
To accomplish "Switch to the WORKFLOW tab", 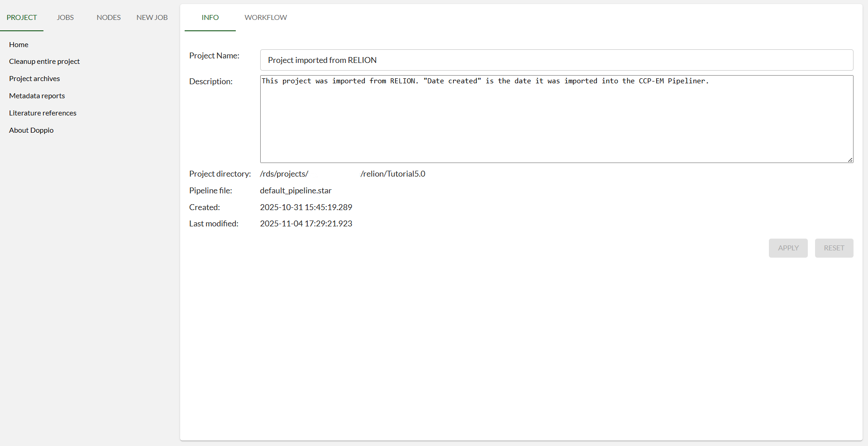I will (x=266, y=17).
